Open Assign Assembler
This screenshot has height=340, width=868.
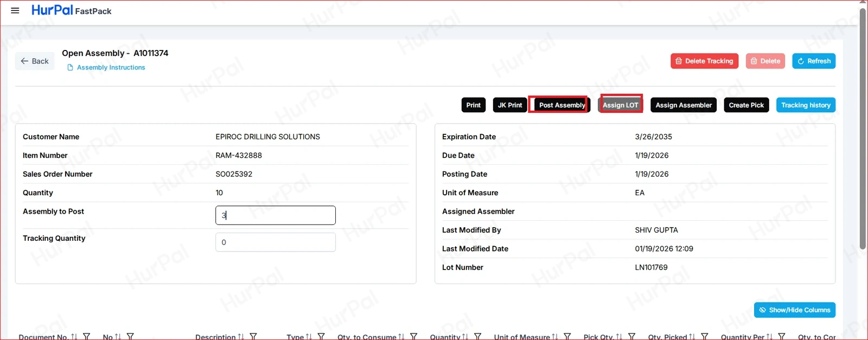(684, 105)
